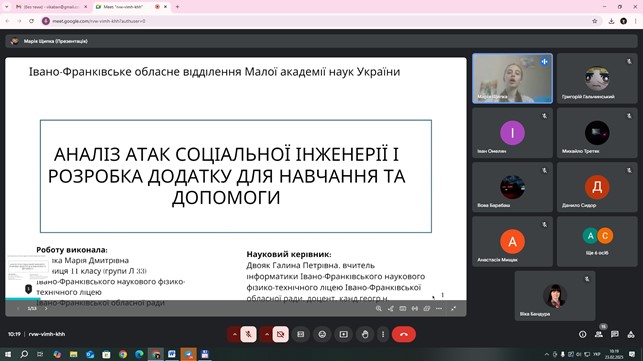Select Михайло Третяк participant tile
Screen dimensions: 643x361
click(x=597, y=133)
